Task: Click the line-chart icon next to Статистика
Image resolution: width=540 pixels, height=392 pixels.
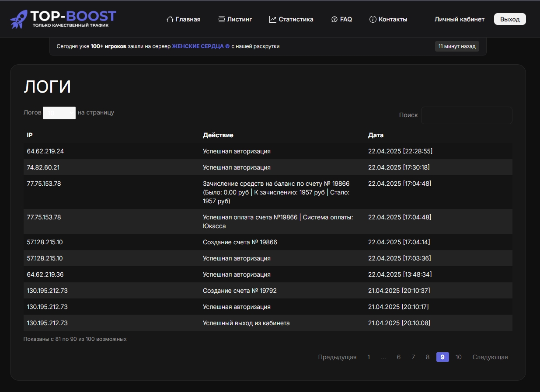Action: pos(272,19)
